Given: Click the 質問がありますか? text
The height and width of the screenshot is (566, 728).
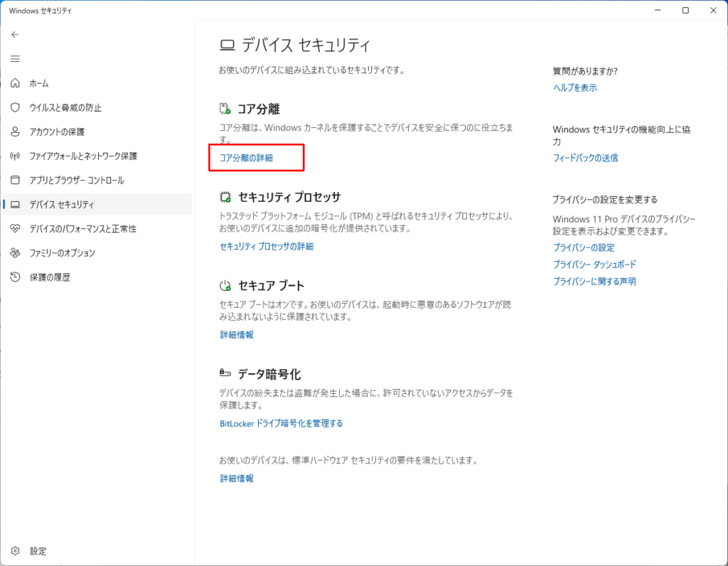Looking at the screenshot, I should [585, 71].
